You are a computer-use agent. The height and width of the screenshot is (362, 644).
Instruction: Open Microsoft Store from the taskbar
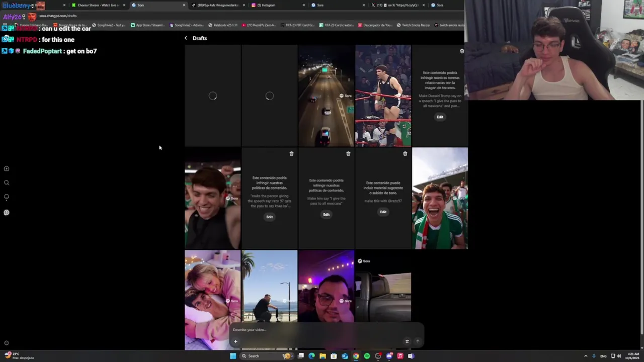pyautogui.click(x=334, y=356)
